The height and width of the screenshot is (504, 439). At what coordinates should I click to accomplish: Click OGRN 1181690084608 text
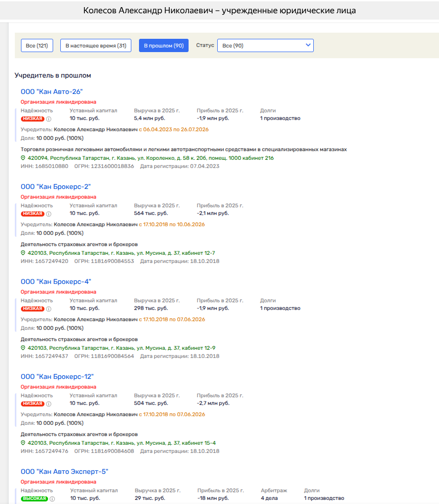click(104, 451)
